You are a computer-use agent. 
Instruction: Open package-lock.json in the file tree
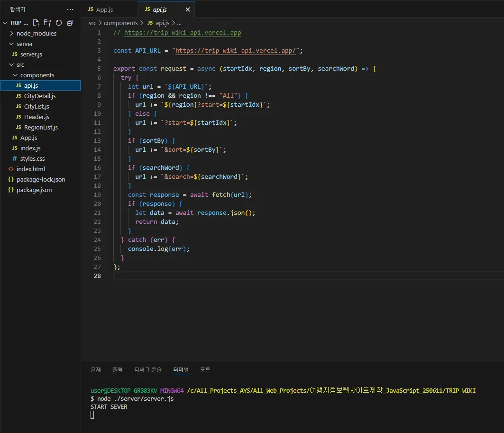(x=41, y=180)
